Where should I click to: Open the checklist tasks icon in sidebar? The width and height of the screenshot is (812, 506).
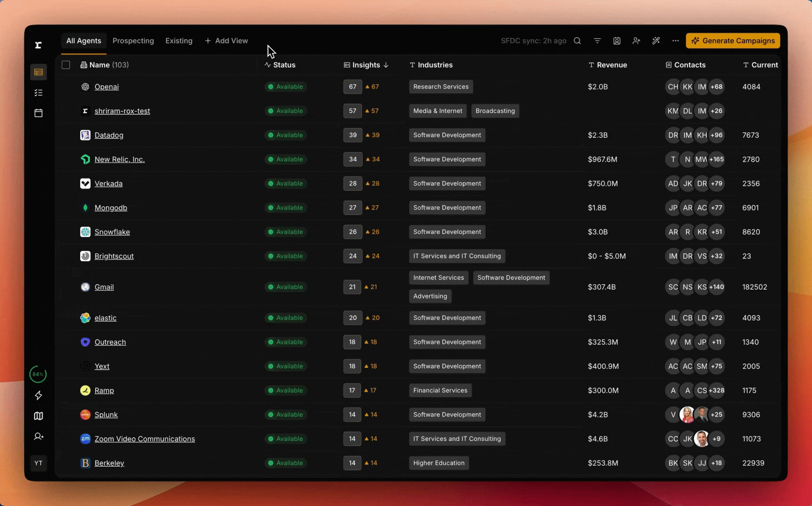[x=38, y=93]
